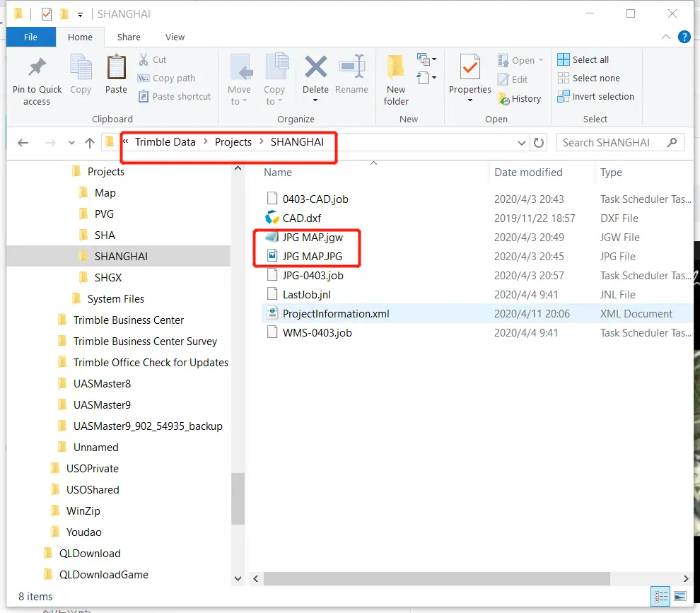Sort by the Date modified column header
700x613 pixels.
click(528, 173)
